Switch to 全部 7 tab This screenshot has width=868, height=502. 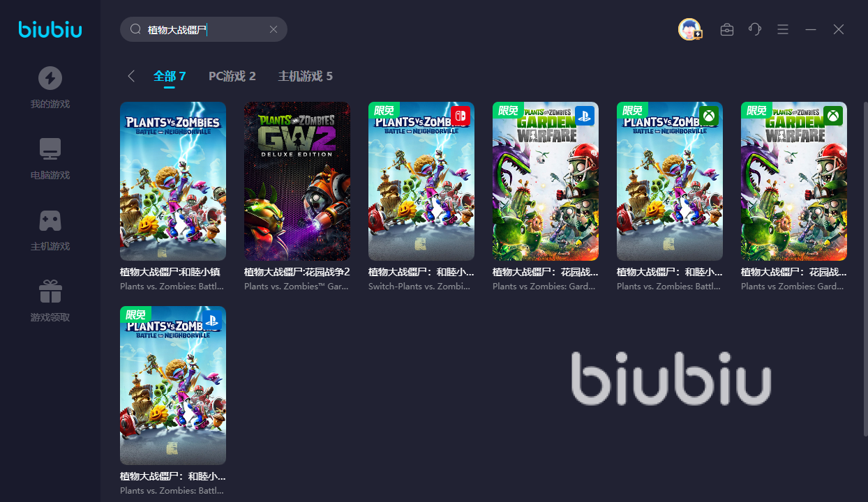pos(170,76)
